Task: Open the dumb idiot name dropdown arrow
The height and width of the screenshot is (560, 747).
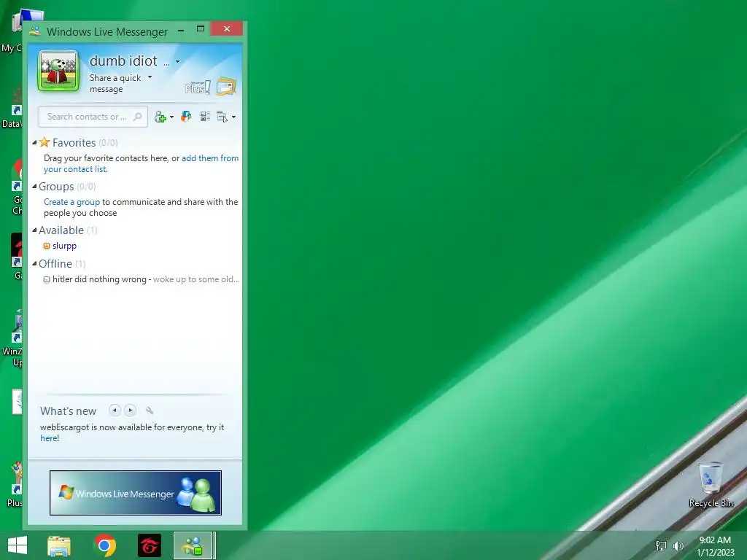Action: [178, 61]
